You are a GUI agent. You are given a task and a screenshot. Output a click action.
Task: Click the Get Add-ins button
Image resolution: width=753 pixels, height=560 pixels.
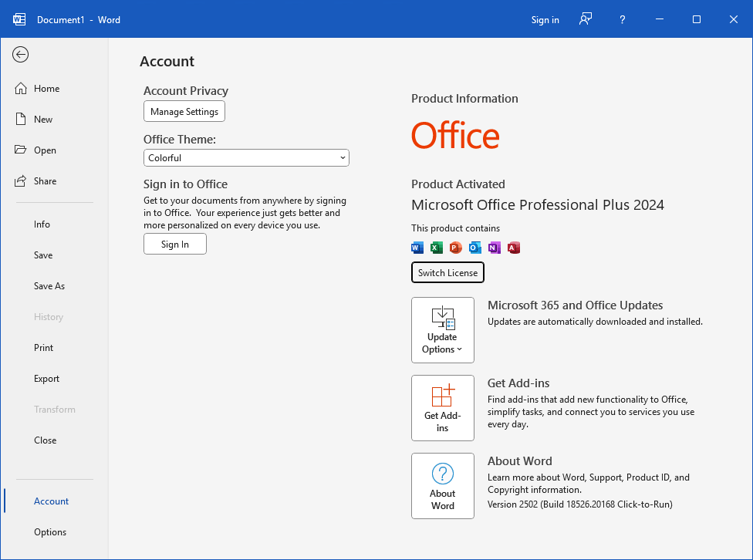coord(443,408)
